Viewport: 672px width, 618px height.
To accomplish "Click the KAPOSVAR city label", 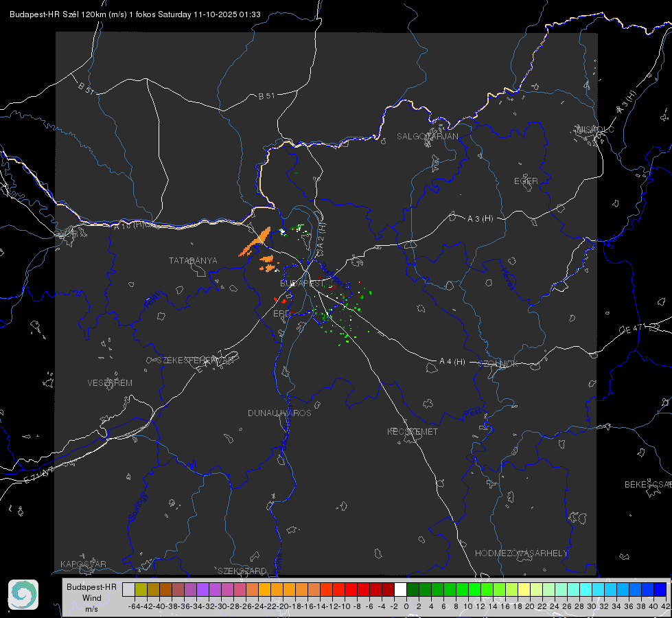I will click(x=83, y=564).
